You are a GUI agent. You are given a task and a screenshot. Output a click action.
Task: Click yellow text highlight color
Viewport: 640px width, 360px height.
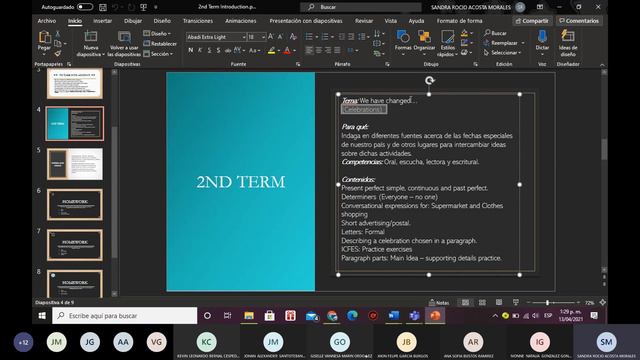(271, 51)
